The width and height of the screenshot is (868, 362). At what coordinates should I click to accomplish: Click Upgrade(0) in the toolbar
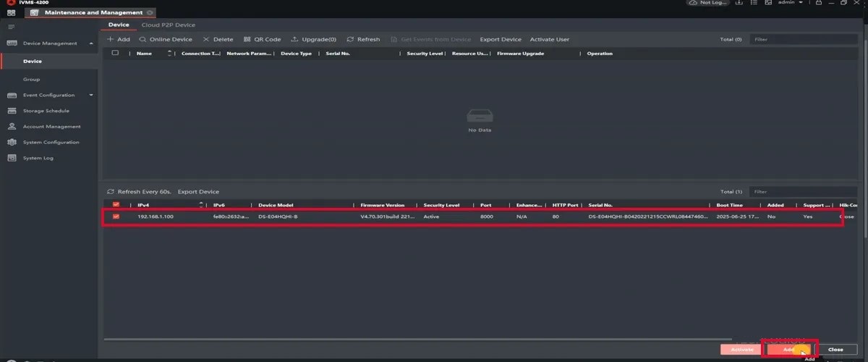point(313,39)
